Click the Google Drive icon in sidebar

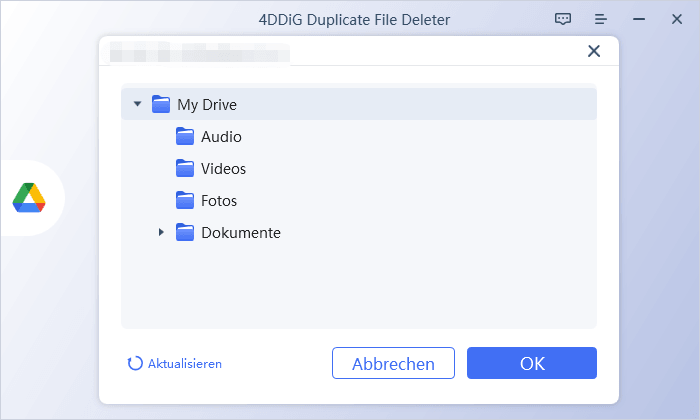pyautogui.click(x=29, y=198)
